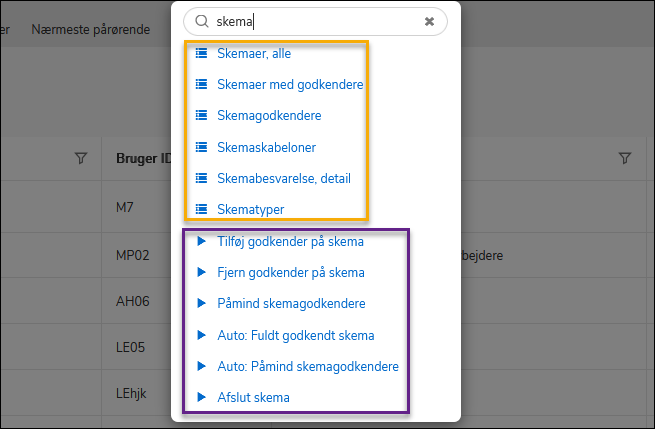Click play icon next to Påmind skemagodkendere
The width and height of the screenshot is (655, 429).
(201, 304)
